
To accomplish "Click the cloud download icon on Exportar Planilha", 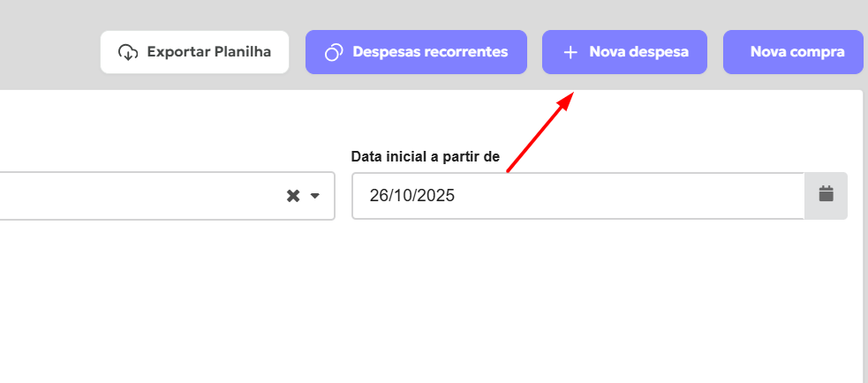I will (x=129, y=52).
